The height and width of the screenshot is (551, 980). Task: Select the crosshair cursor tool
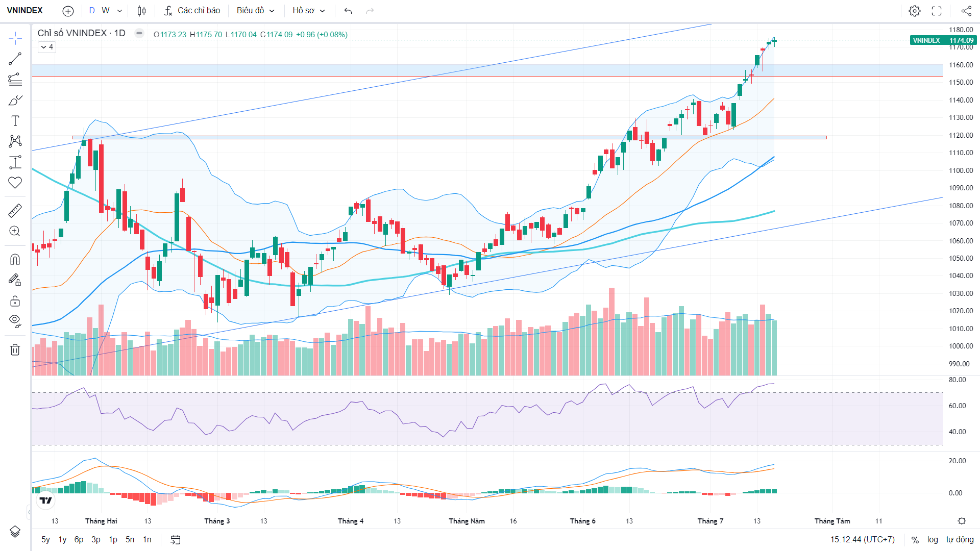click(x=15, y=38)
